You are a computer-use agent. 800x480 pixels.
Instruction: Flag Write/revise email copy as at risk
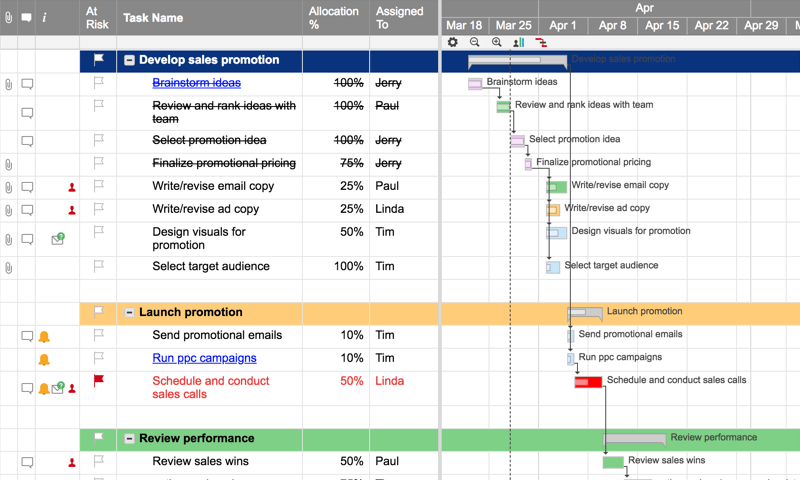pyautogui.click(x=98, y=186)
